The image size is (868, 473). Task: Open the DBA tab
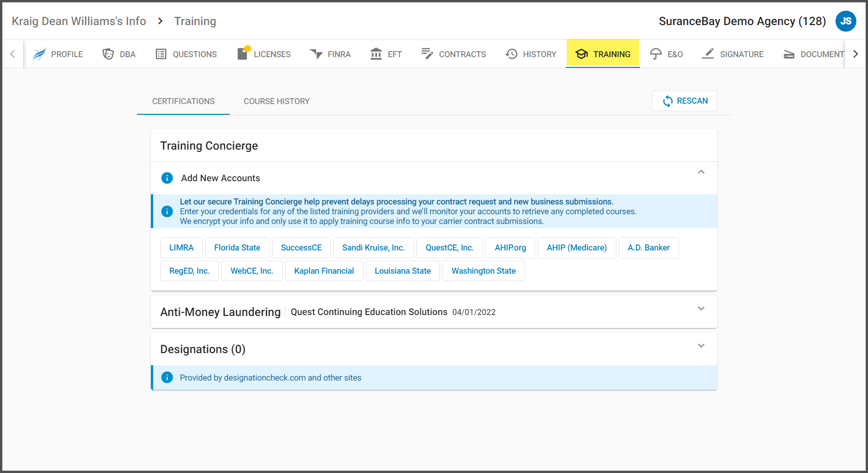tap(119, 54)
